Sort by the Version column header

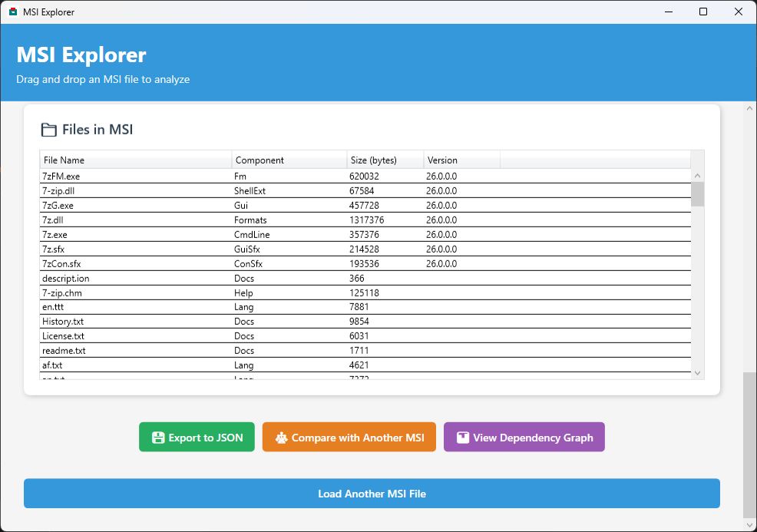[462, 160]
